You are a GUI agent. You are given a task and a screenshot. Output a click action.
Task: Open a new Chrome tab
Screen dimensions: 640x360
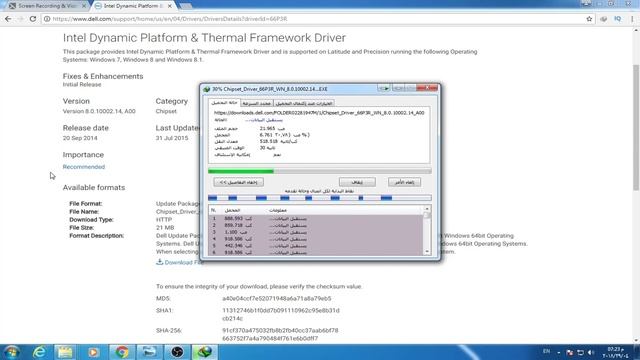click(185, 6)
